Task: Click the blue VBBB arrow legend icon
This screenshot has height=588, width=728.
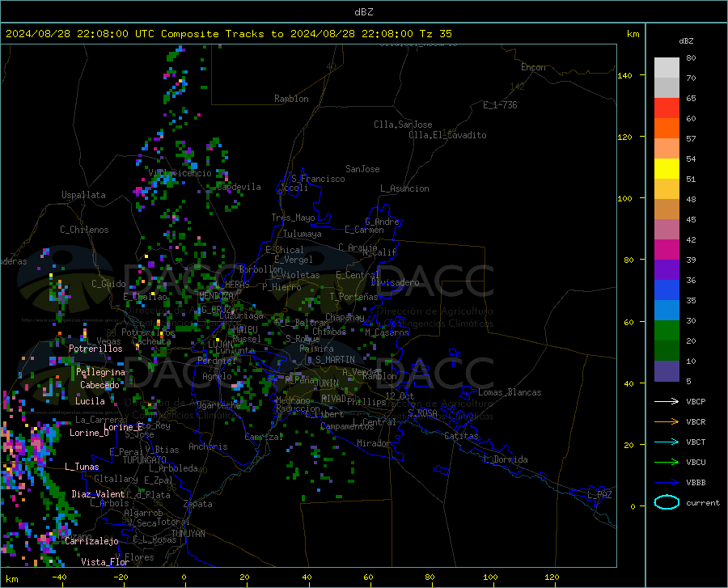Action: pyautogui.click(x=667, y=482)
